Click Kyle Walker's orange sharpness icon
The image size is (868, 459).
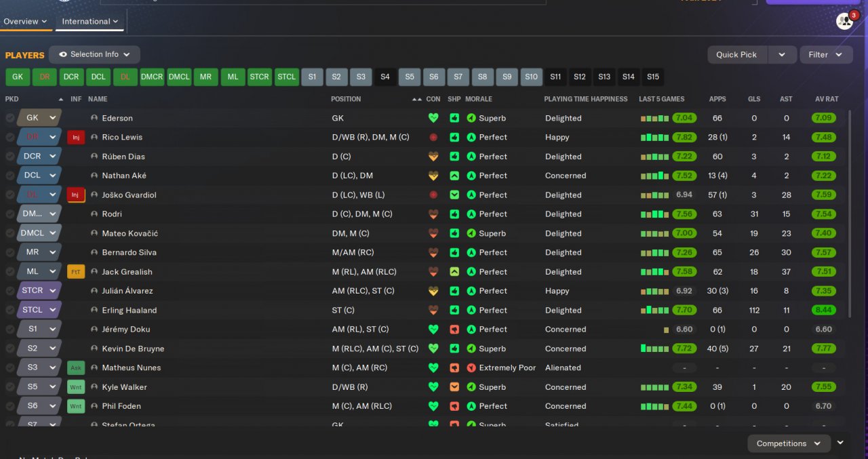click(x=454, y=387)
